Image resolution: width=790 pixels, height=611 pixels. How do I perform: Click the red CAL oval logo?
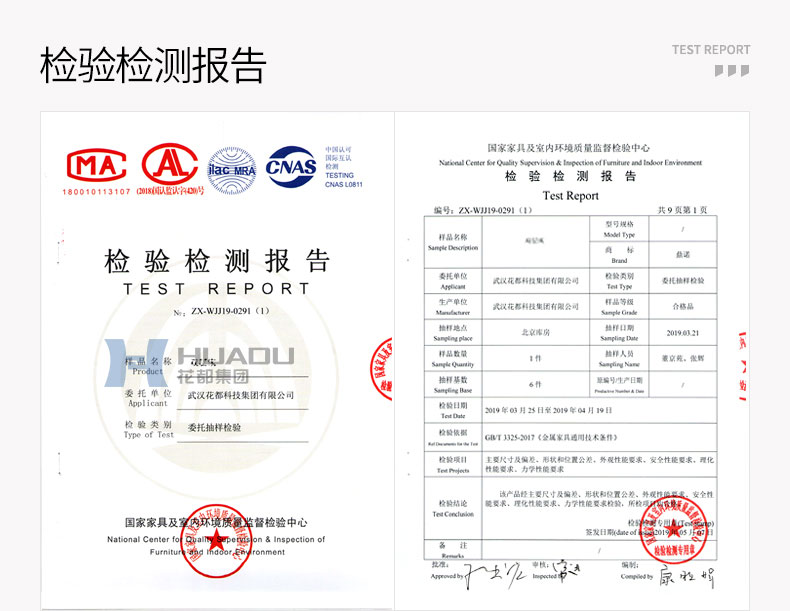[x=170, y=164]
